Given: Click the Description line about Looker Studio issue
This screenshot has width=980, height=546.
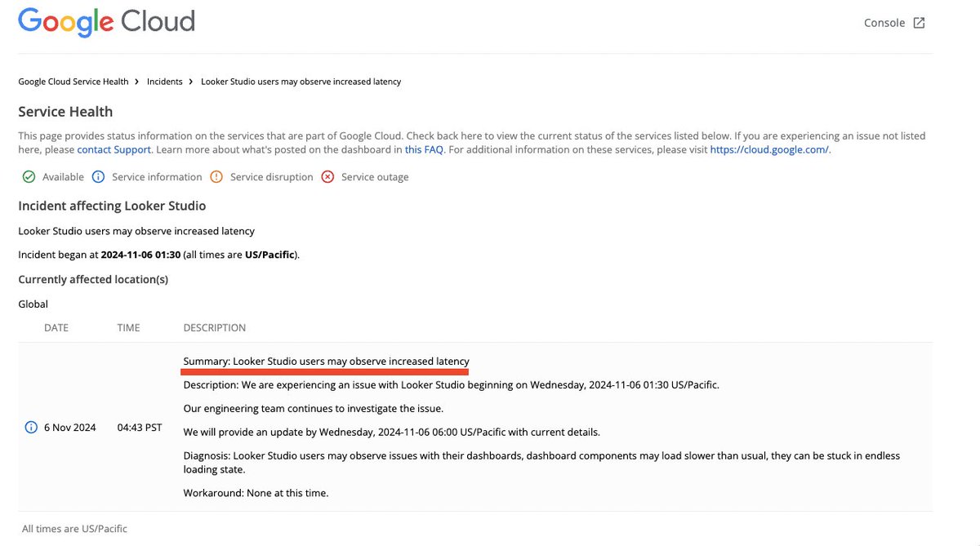Looking at the screenshot, I should coord(452,384).
